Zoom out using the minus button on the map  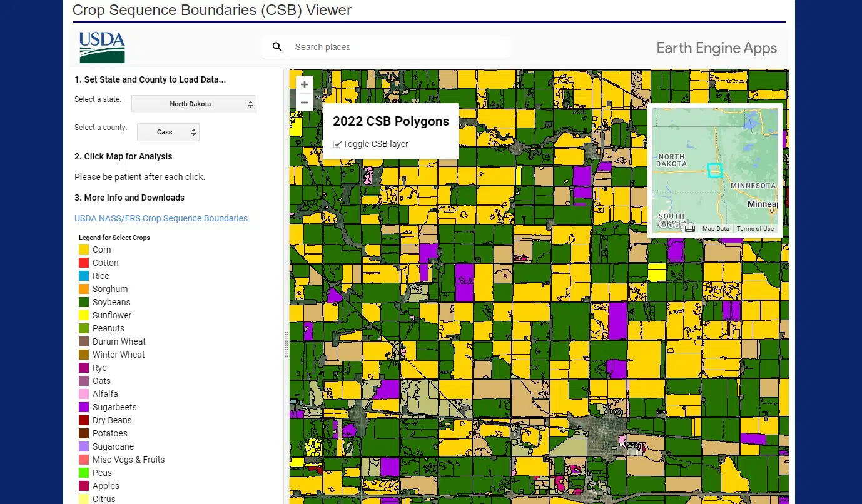pos(304,101)
